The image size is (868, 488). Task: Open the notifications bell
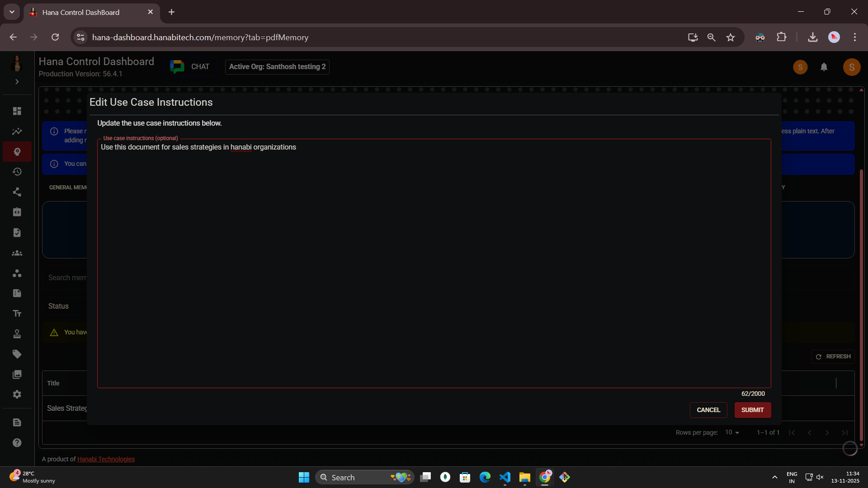coord(824,66)
